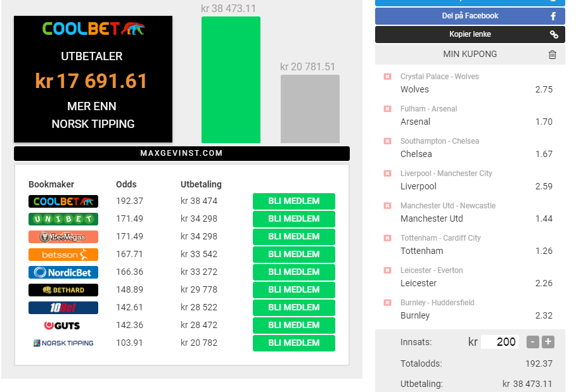Click the Odds column header

coord(126,184)
